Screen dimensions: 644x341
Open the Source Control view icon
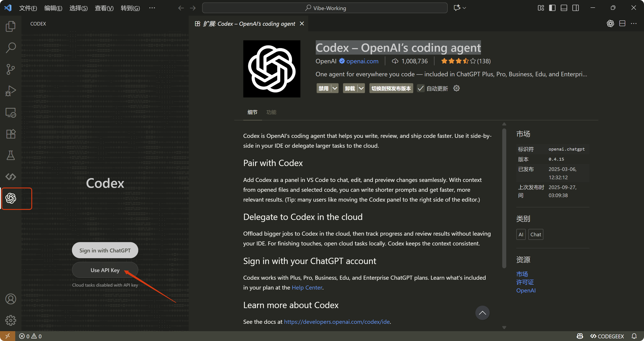point(11,69)
